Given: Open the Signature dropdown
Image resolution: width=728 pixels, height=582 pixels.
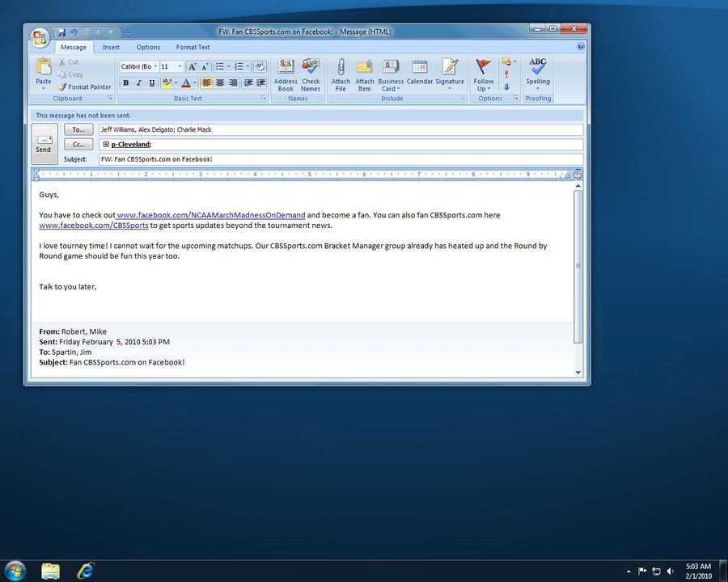Looking at the screenshot, I should tap(450, 74).
